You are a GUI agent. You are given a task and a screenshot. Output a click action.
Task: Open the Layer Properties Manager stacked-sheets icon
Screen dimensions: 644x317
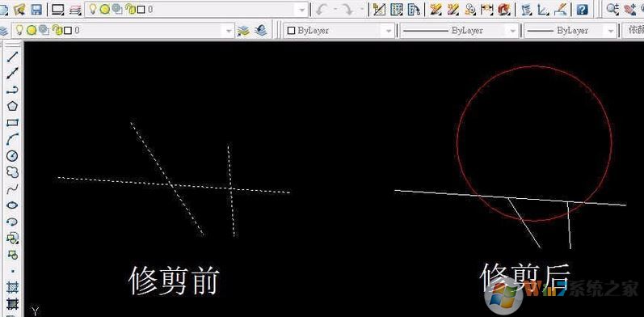click(x=4, y=31)
